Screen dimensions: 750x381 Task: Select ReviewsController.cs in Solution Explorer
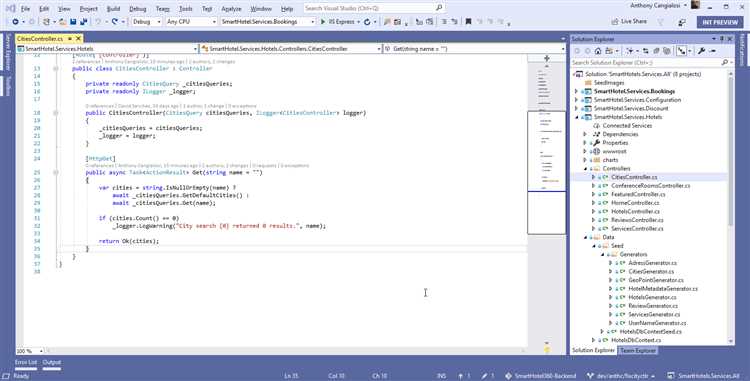click(637, 220)
